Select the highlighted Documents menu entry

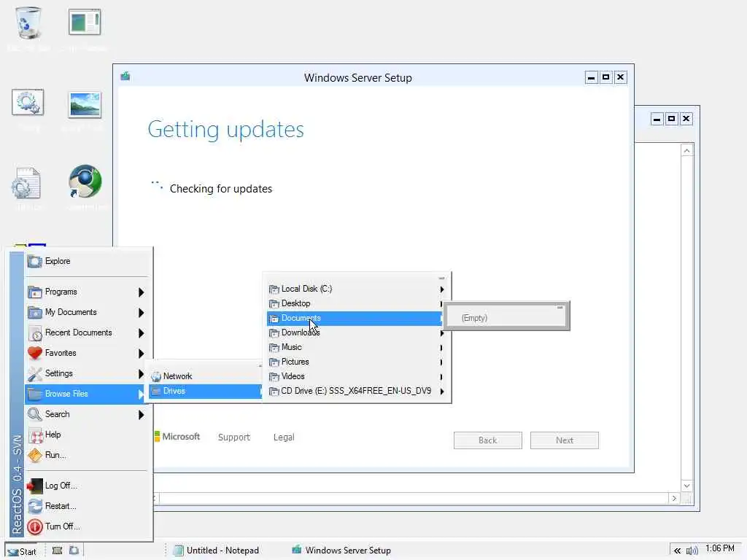(355, 318)
